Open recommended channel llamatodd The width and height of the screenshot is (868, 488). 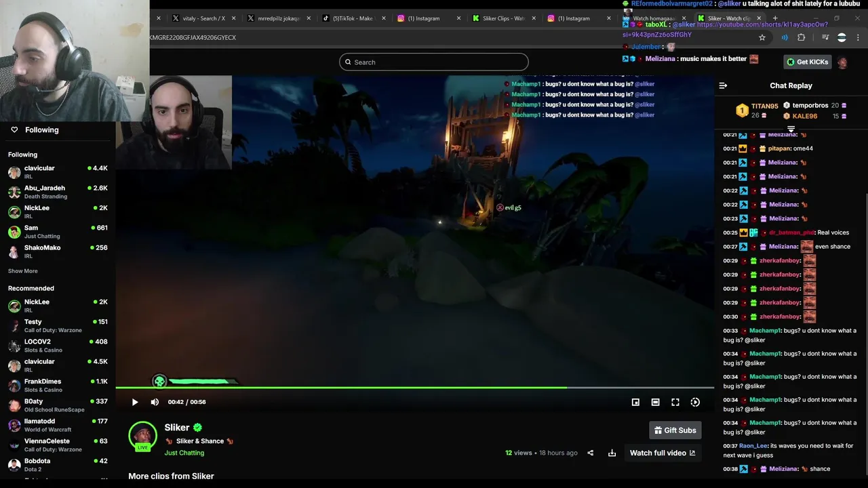click(x=58, y=425)
